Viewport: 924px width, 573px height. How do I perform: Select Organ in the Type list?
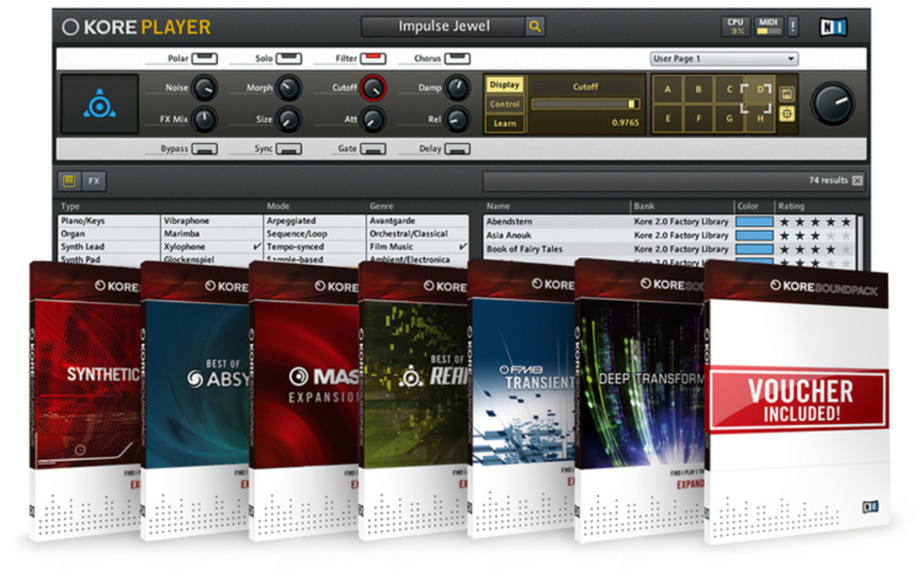click(x=109, y=234)
